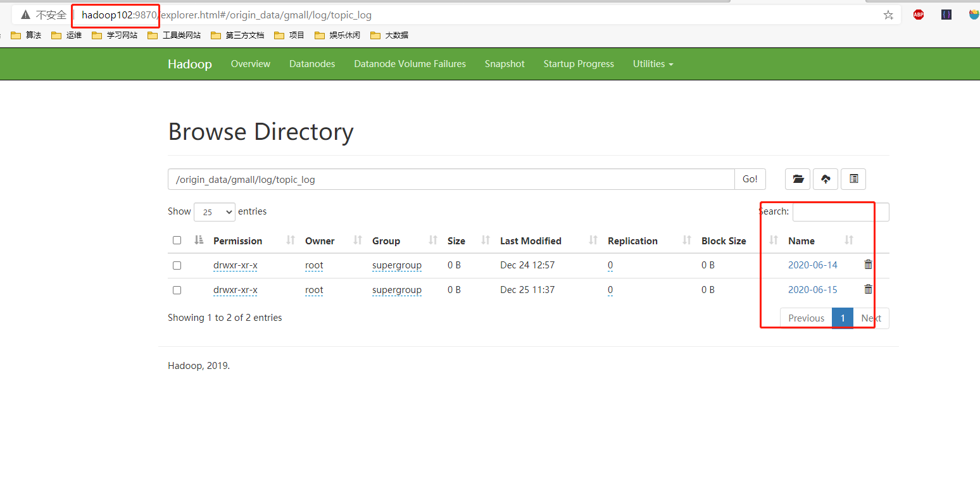
Task: Sort by Block Size column sort arrows
Action: click(773, 240)
